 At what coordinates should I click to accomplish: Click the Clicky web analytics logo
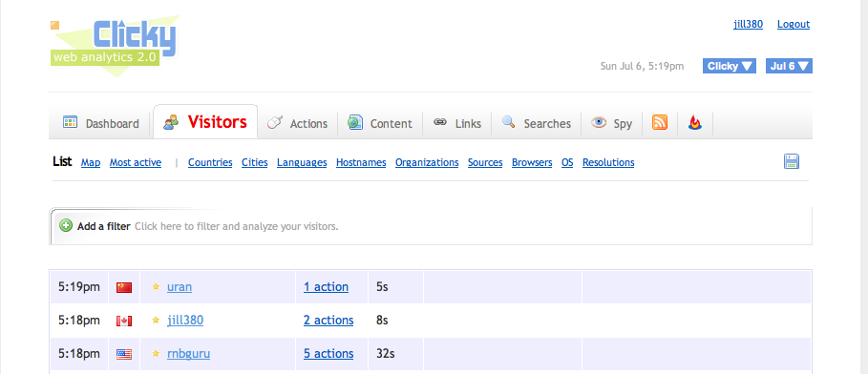[x=116, y=46]
